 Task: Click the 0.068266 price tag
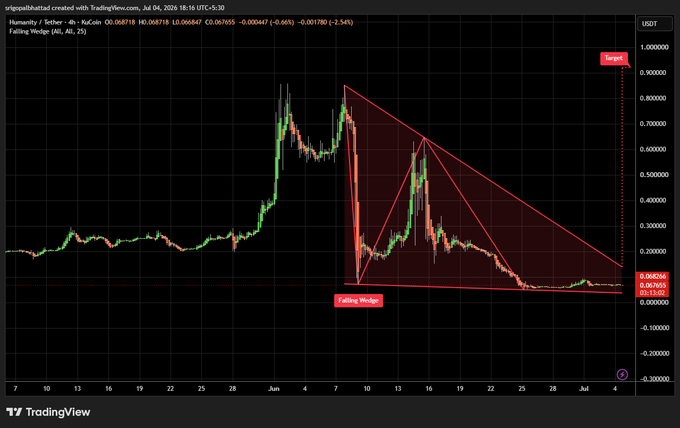point(652,276)
